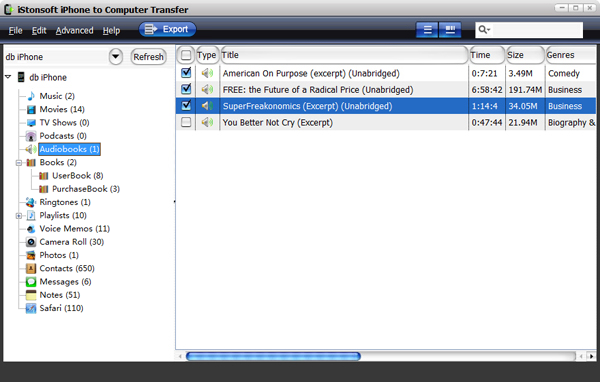600x382 pixels.
Task: Click the Movies film icon
Action: click(31, 109)
